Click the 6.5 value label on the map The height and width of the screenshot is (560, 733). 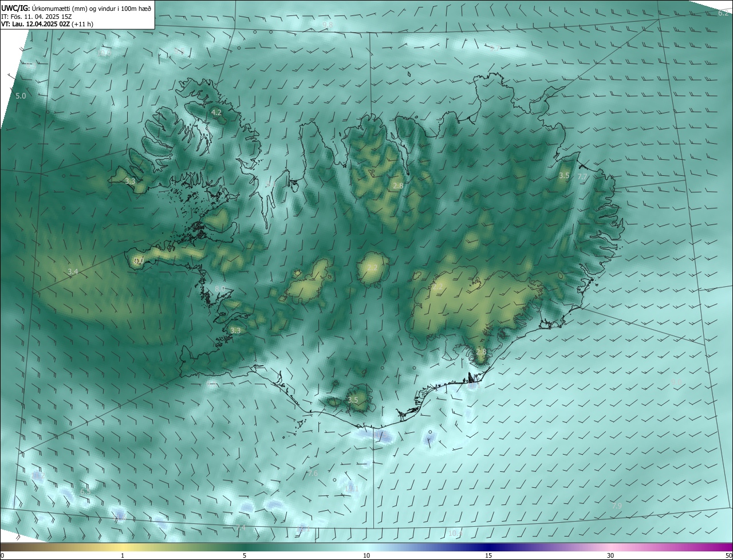[85, 492]
